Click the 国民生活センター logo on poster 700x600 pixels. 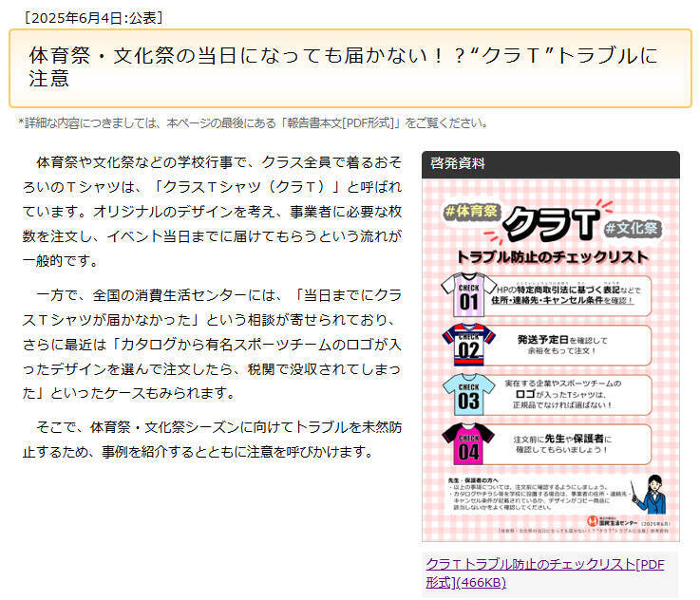(x=612, y=521)
